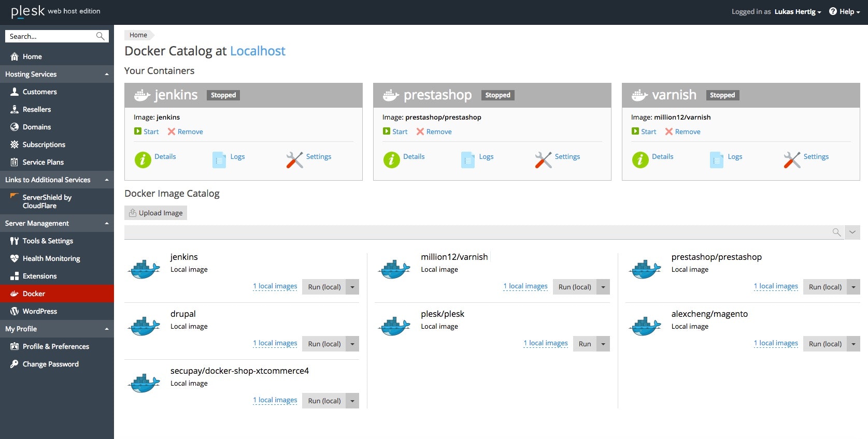Open Domains in the sidebar

click(x=57, y=127)
